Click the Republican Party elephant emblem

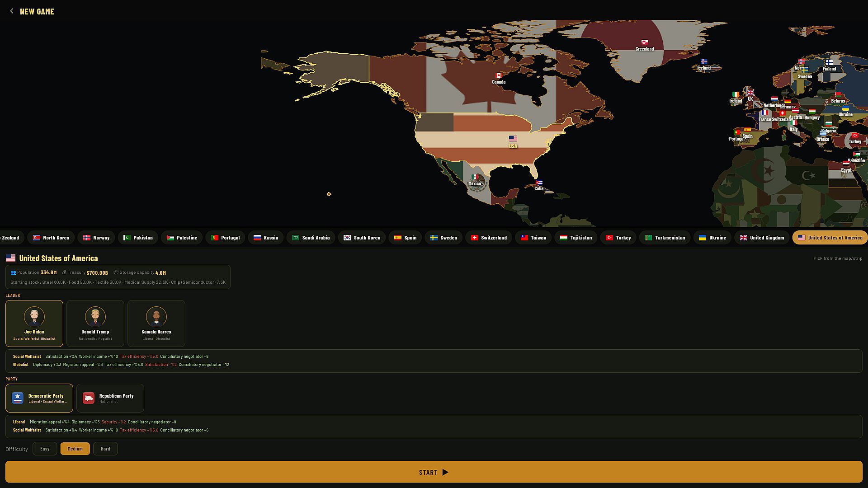pos(89,398)
